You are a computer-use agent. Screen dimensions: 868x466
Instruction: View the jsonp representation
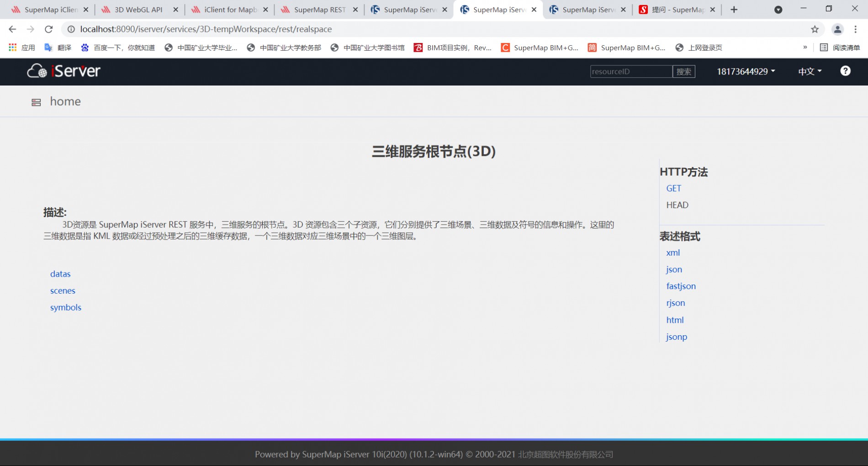(676, 337)
